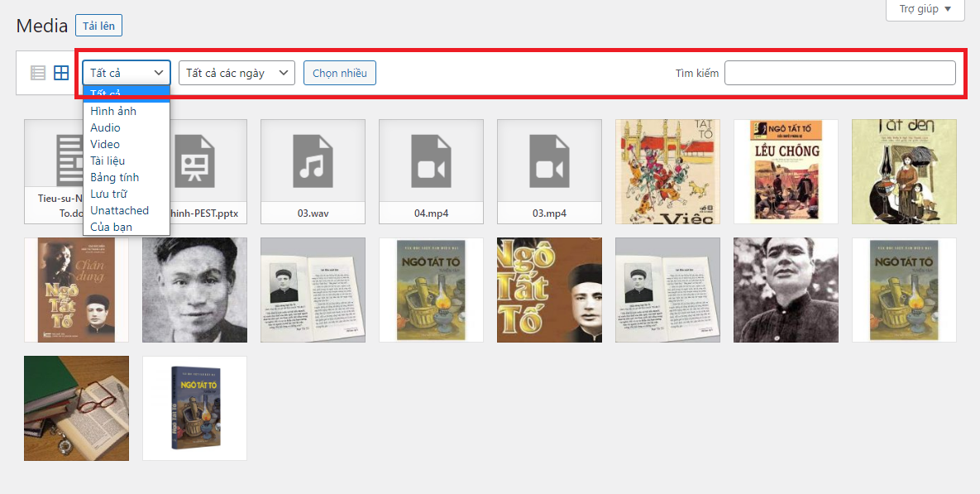Choose Audio from filter list

pos(105,127)
